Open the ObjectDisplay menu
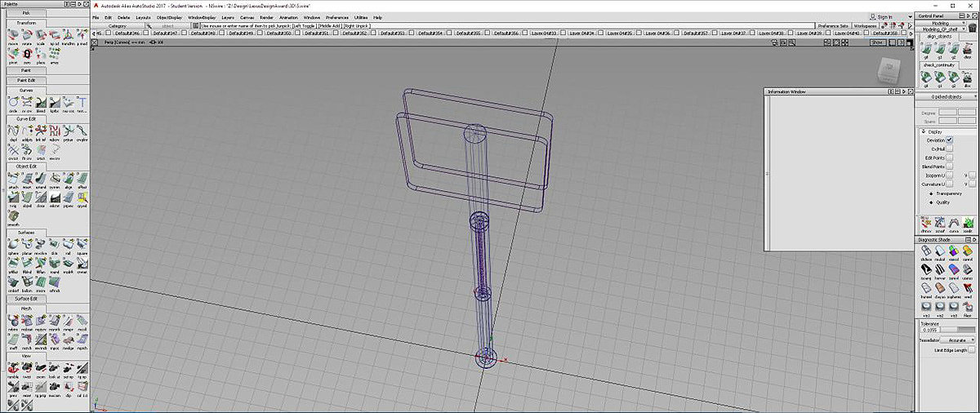The height and width of the screenshot is (413, 980). tap(169, 17)
